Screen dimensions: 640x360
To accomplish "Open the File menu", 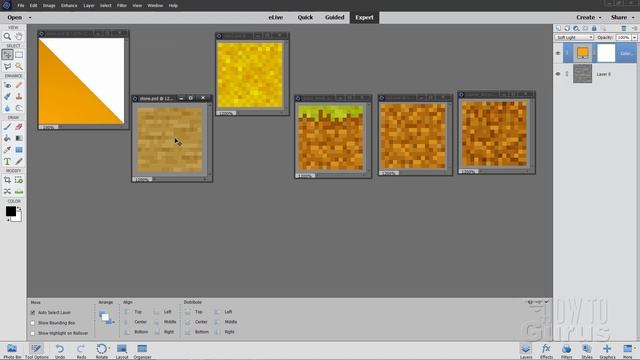I will tap(21, 6).
